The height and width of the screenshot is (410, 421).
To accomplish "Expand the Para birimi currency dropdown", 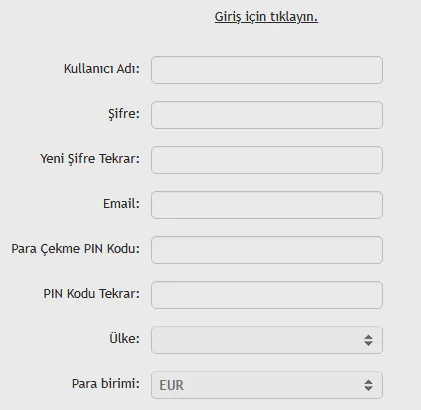I will coord(267,385).
